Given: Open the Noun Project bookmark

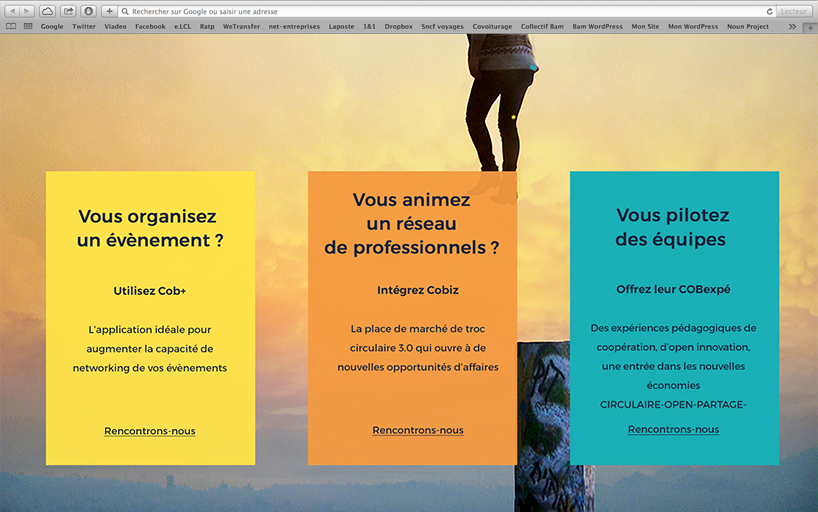Looking at the screenshot, I should [x=748, y=27].
